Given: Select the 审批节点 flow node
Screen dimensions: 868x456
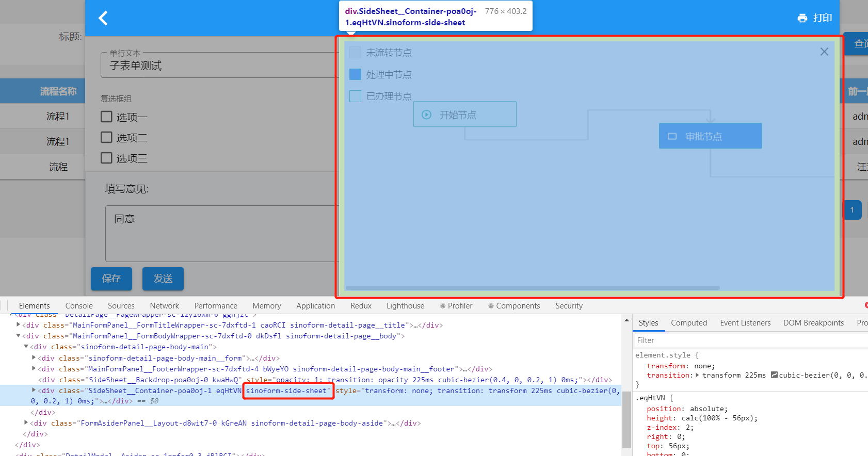Looking at the screenshot, I should pyautogui.click(x=710, y=136).
